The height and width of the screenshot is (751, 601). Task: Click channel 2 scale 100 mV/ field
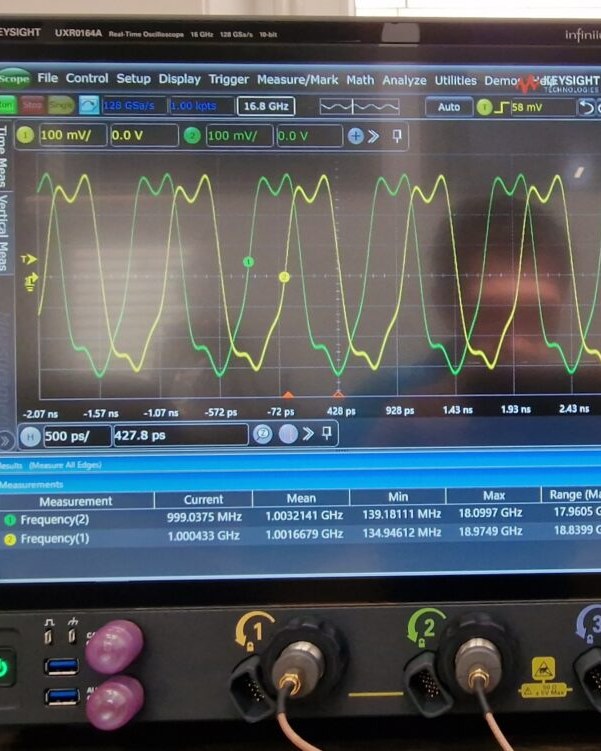point(239,136)
